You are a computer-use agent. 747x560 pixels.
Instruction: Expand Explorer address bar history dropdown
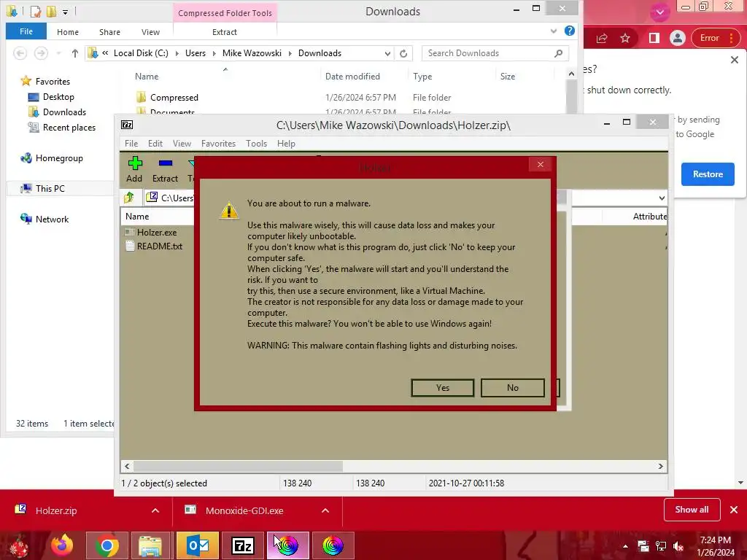(x=387, y=53)
